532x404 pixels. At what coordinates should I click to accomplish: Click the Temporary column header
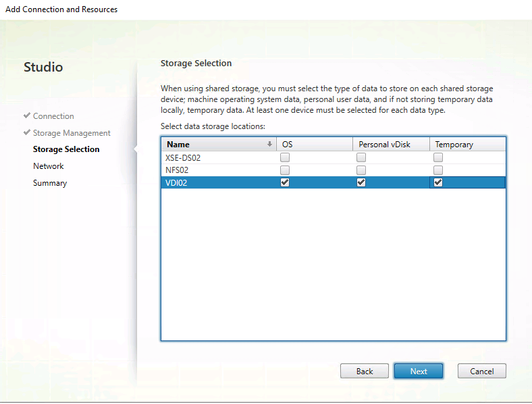467,145
